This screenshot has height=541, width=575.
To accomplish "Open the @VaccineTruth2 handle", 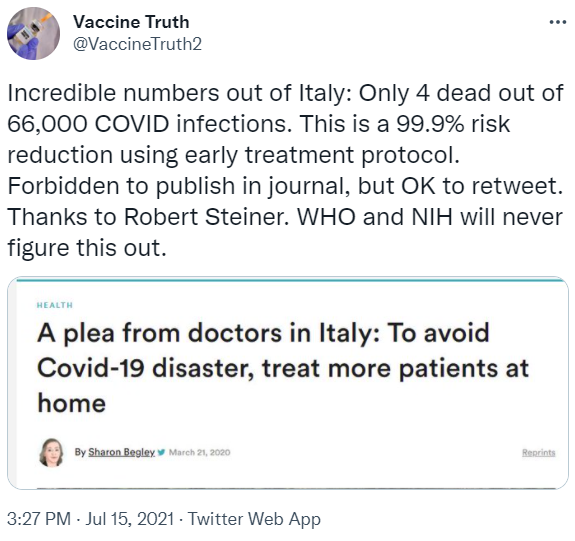I will coord(137,44).
